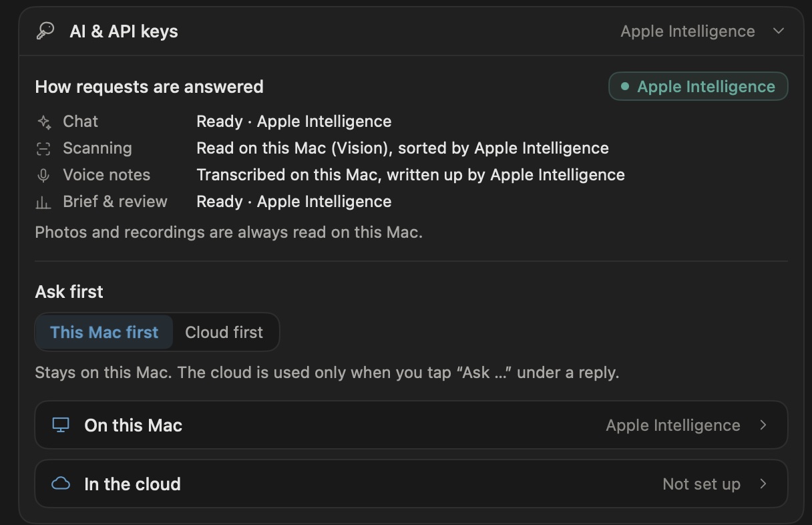Image resolution: width=812 pixels, height=525 pixels.
Task: Click the scan frame icon next to Scanning
Action: (x=43, y=149)
